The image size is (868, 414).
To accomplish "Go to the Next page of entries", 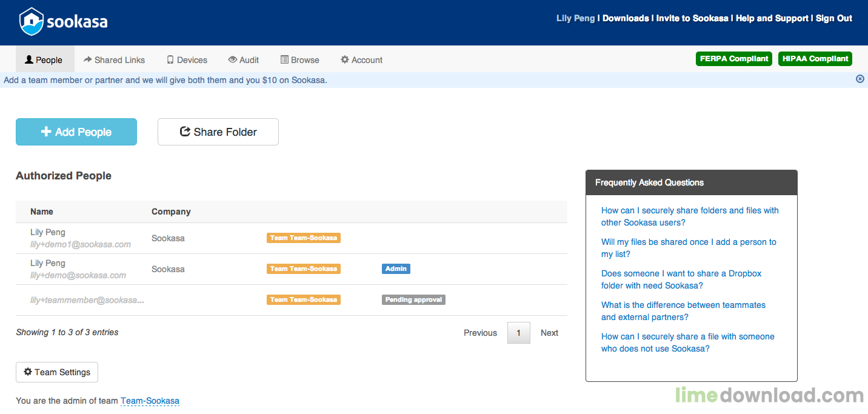I will [549, 333].
